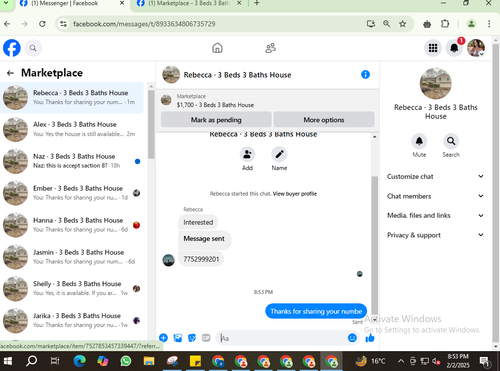The width and height of the screenshot is (500, 371).
Task: Open the install app icon in address bar
Action: 371,24
